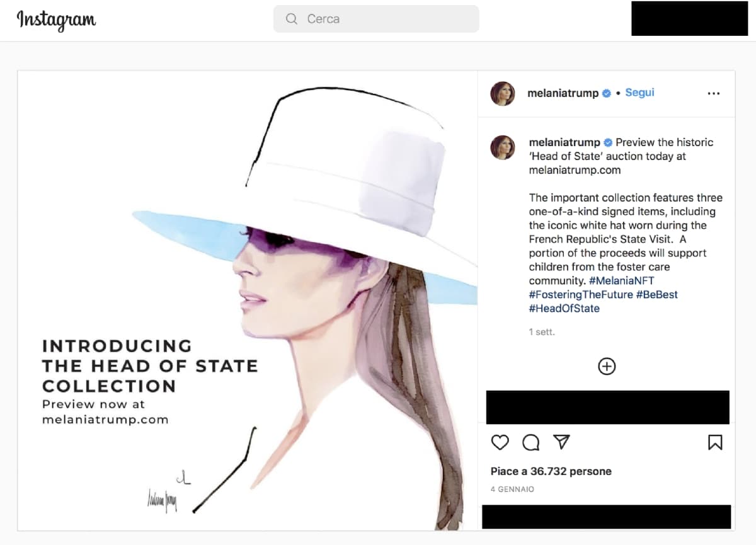
Task: Share post via paper plane icon
Action: click(x=561, y=442)
